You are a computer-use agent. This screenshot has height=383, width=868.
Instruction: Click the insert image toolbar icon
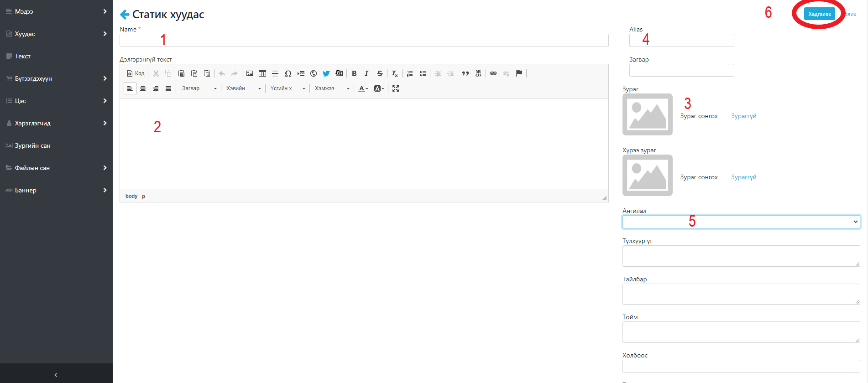pos(250,73)
